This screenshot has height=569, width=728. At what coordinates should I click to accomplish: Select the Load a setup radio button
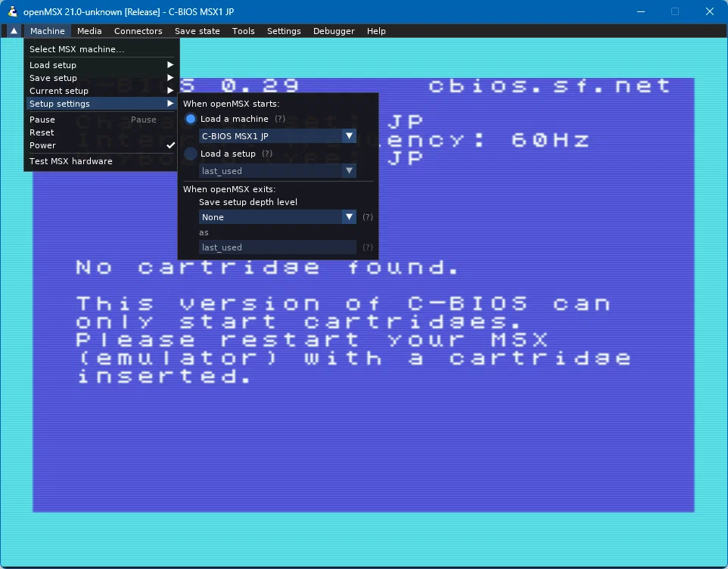191,154
